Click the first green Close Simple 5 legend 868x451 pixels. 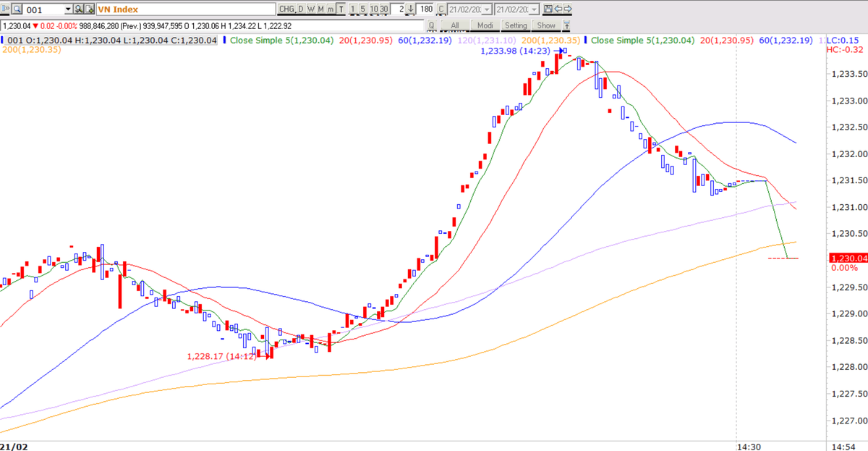(x=281, y=40)
